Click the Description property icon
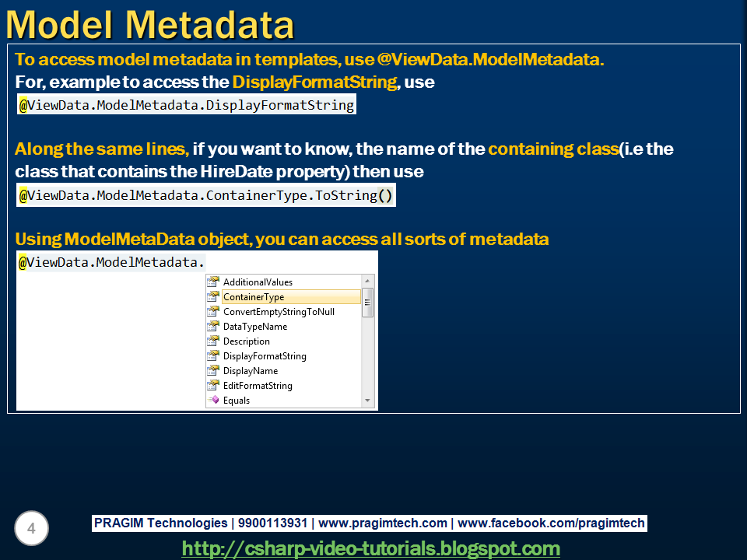This screenshot has width=747, height=560. pos(213,341)
